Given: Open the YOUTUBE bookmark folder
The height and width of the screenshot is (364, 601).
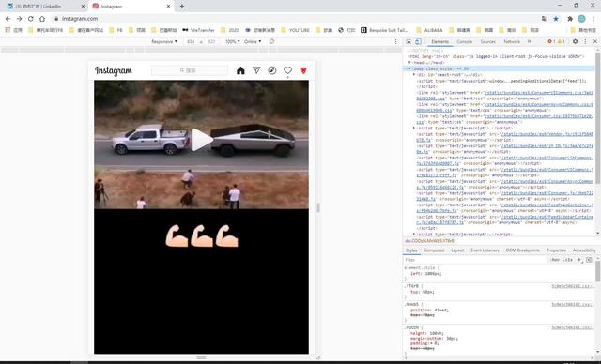Looking at the screenshot, I should (295, 30).
